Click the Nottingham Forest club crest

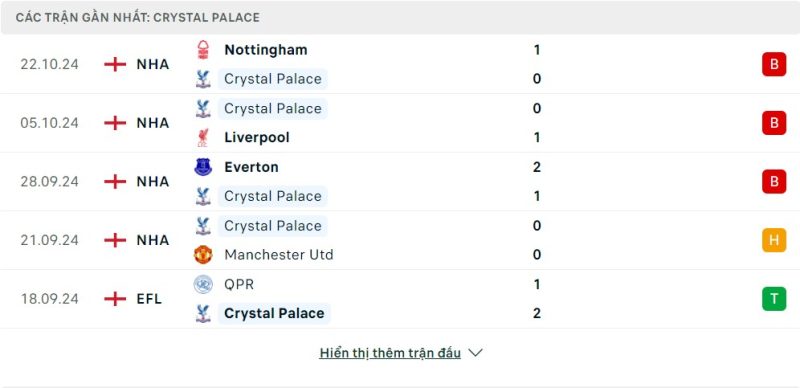203,50
